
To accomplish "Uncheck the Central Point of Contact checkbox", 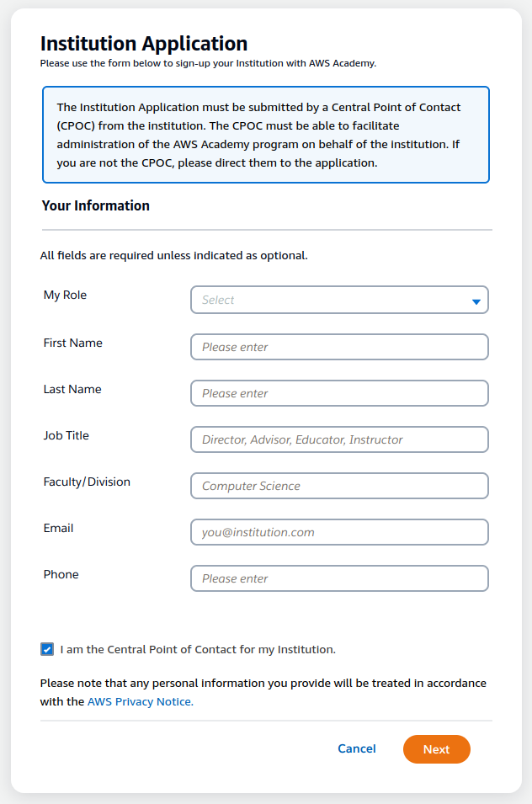I will [x=47, y=649].
